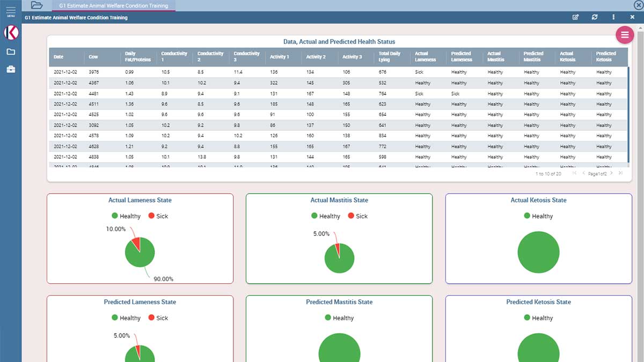Image resolution: width=644 pixels, height=362 pixels.
Task: Toggle Sick legend in Actual Lameness State chart
Action: [158, 216]
